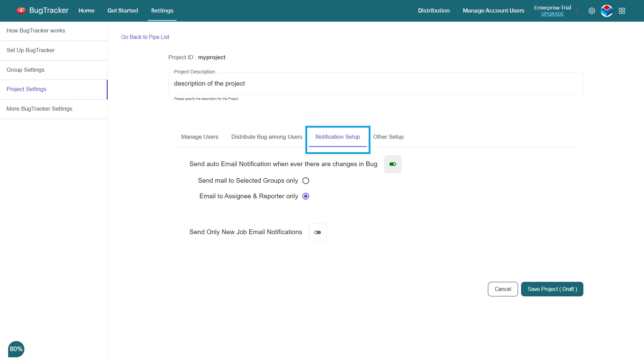Open Distribution in top navigation
644x361 pixels.
[x=433, y=10]
